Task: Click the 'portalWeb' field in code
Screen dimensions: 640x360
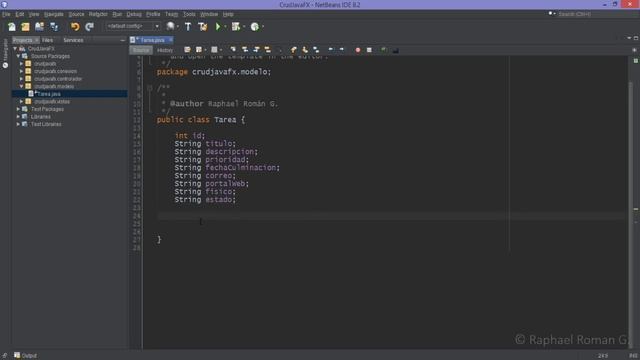Action: [x=225, y=183]
